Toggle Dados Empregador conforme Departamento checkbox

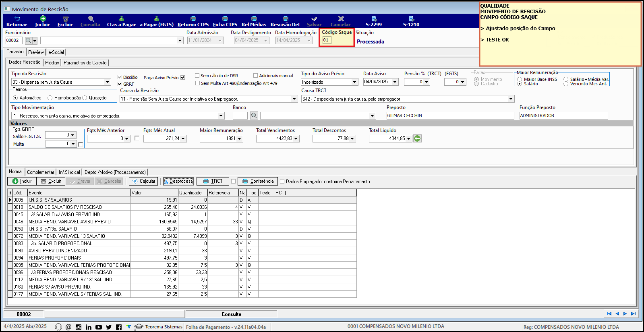click(x=282, y=181)
